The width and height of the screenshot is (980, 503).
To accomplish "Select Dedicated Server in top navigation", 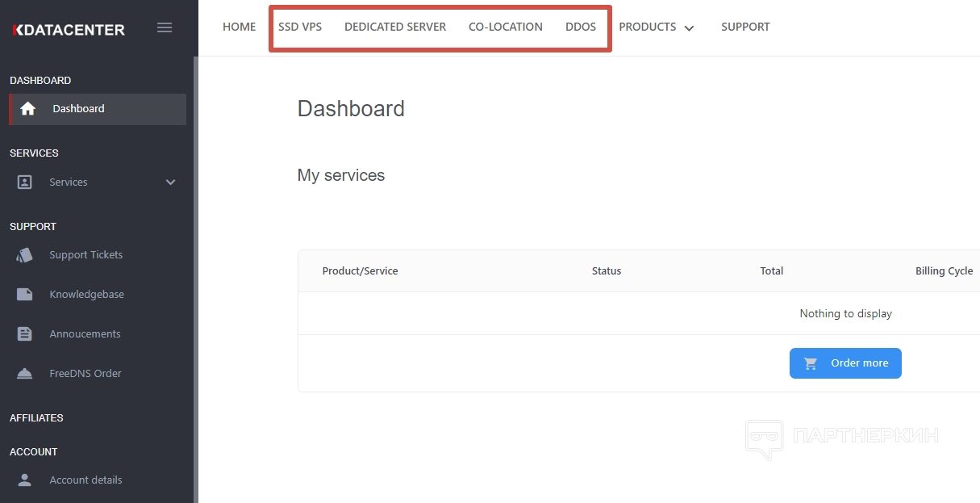I will coord(395,27).
